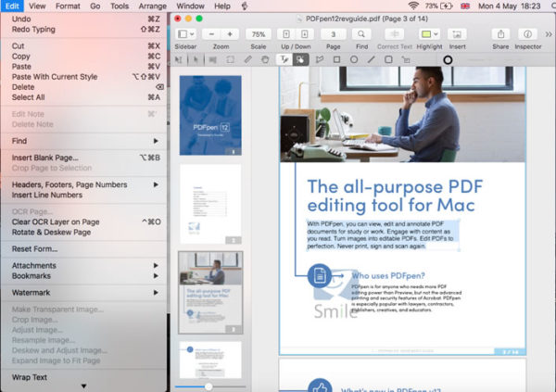Open the Inspector with info icon
The height and width of the screenshot is (392, 556).
click(527, 34)
